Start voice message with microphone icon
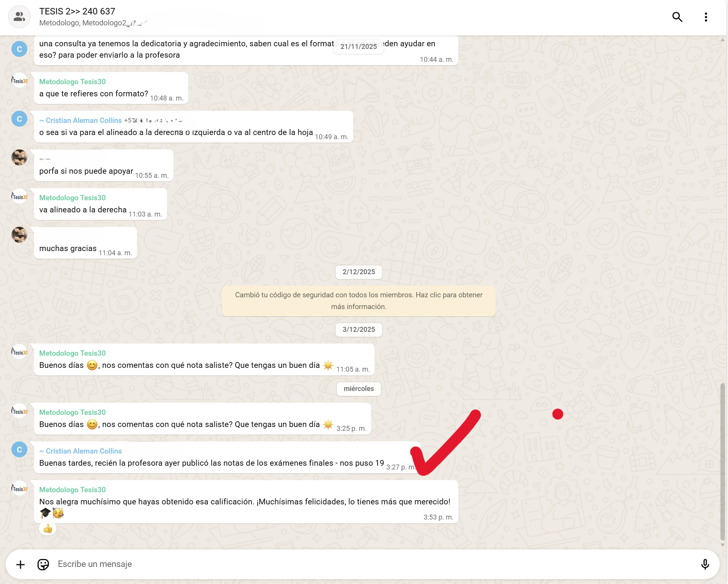The height and width of the screenshot is (584, 728). pyautogui.click(x=705, y=564)
